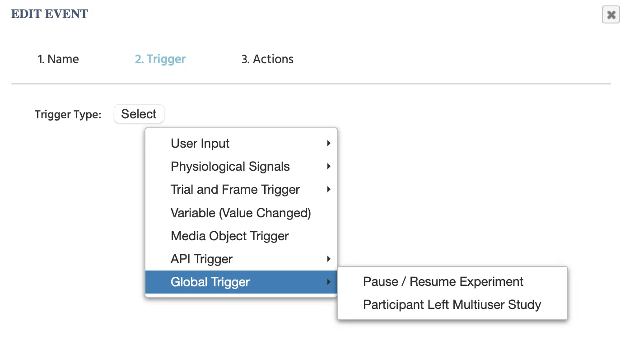Go to the 1. Name step
The width and height of the screenshot is (625, 364).
coord(58,59)
